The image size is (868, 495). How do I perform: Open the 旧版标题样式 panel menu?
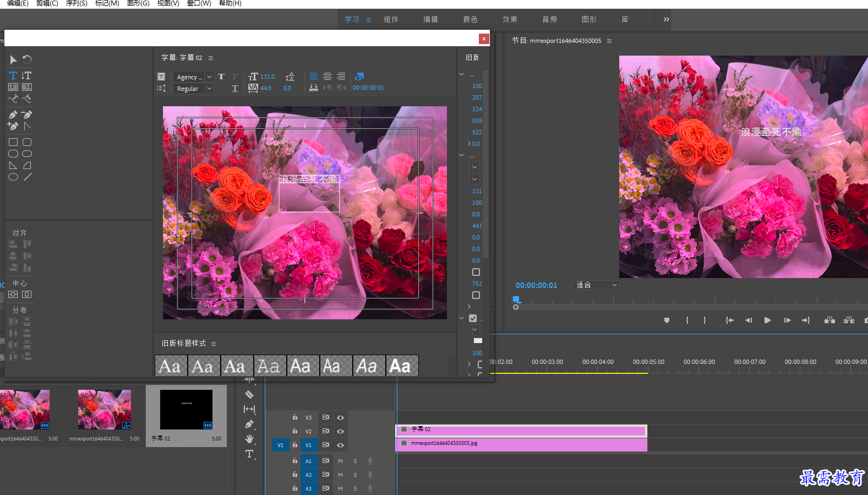tap(214, 344)
